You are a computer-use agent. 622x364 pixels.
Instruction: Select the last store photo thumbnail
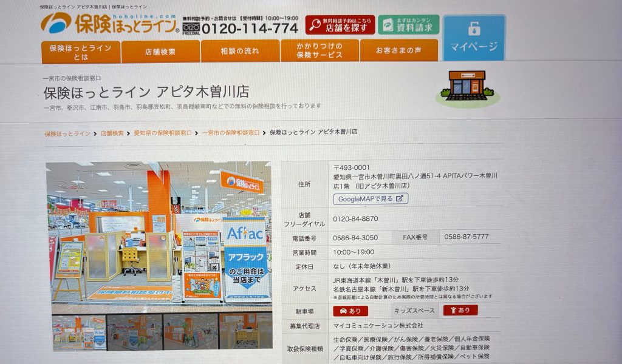click(245, 330)
